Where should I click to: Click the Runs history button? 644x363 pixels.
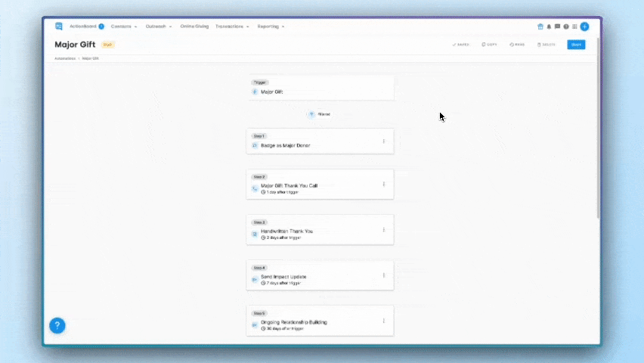pos(517,45)
